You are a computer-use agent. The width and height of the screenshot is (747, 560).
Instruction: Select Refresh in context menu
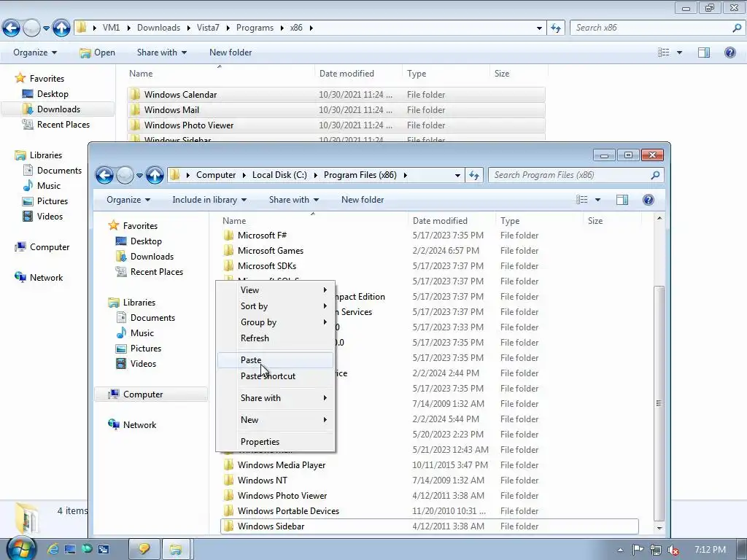click(275, 338)
